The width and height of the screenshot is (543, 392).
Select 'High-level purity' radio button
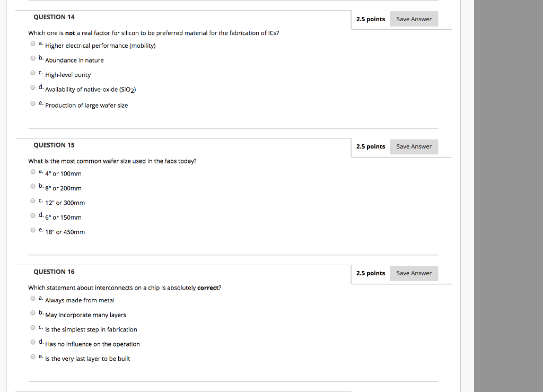pyautogui.click(x=32, y=73)
